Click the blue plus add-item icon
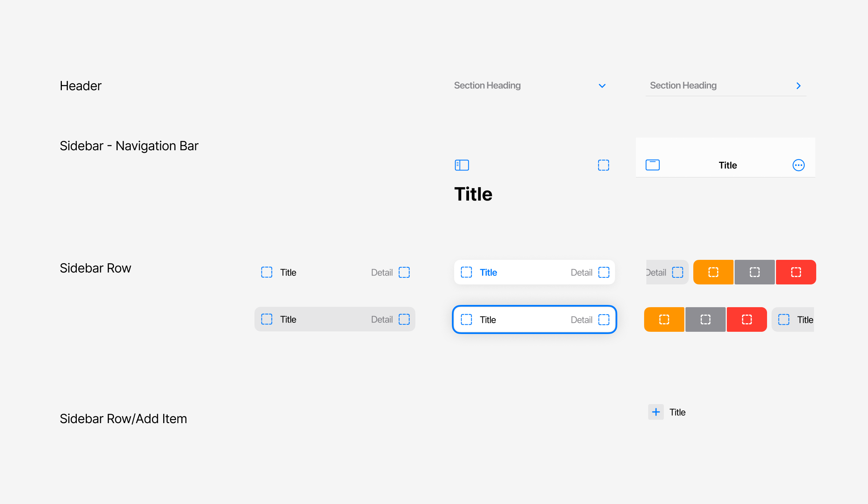The width and height of the screenshot is (868, 504). click(656, 412)
